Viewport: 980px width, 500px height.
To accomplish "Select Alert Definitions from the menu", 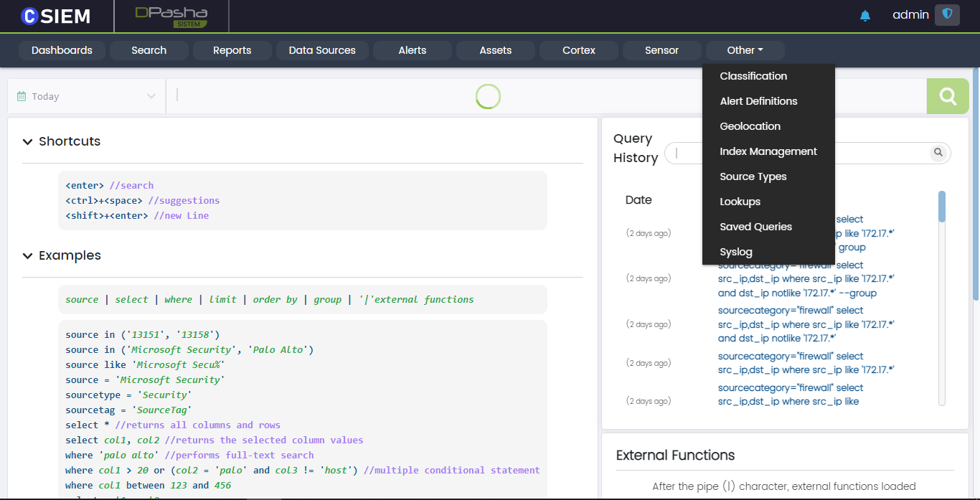I will pyautogui.click(x=758, y=101).
